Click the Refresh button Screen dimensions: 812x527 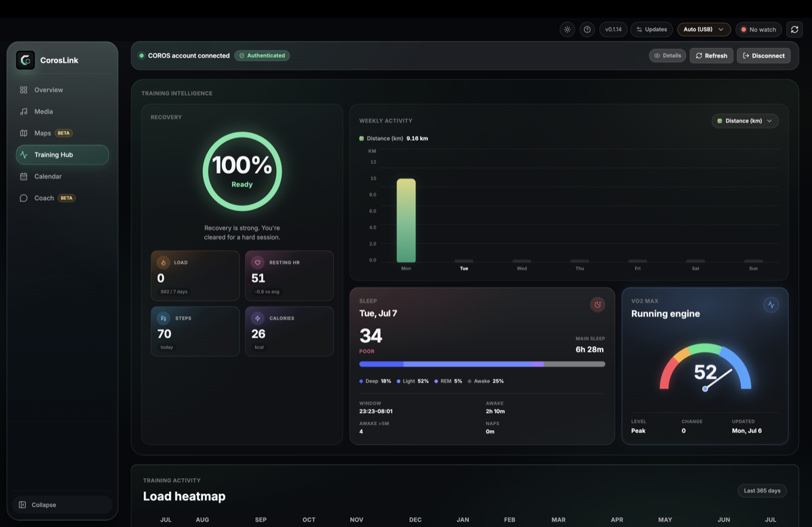pos(711,55)
